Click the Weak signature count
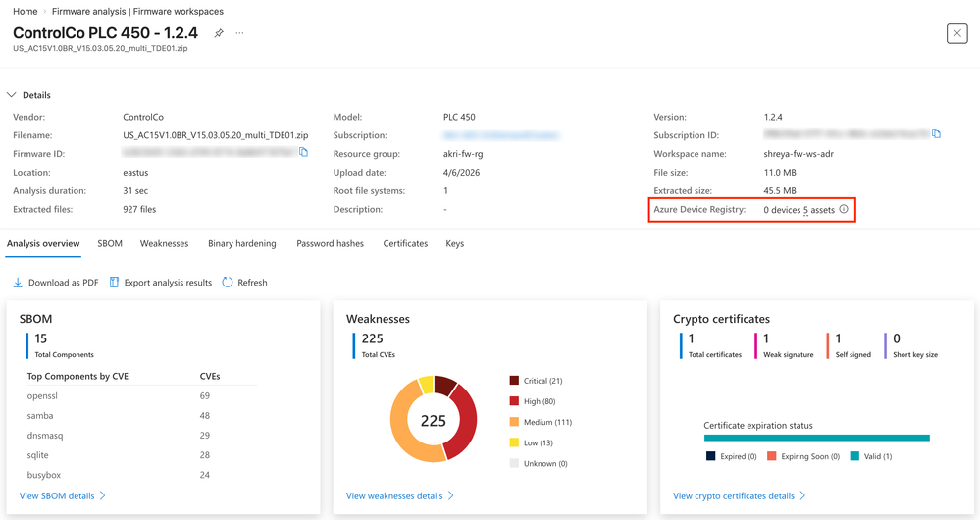The width and height of the screenshot is (980, 520). point(766,338)
